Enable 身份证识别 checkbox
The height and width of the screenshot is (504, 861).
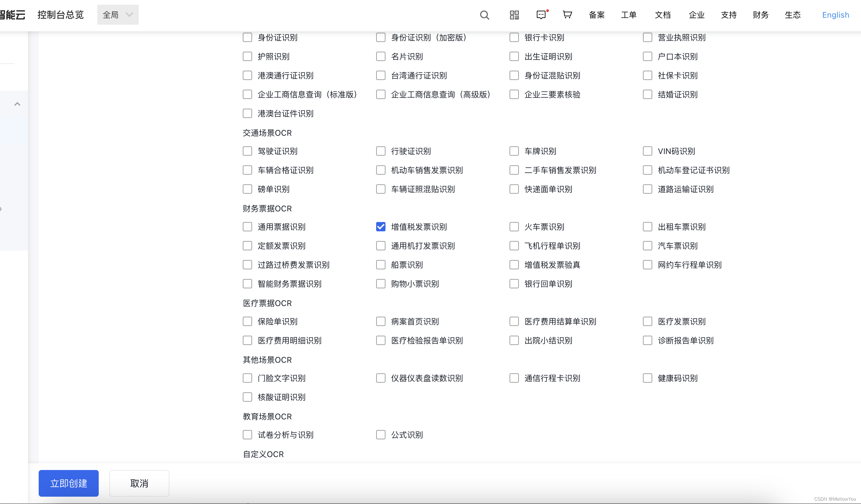tap(247, 38)
